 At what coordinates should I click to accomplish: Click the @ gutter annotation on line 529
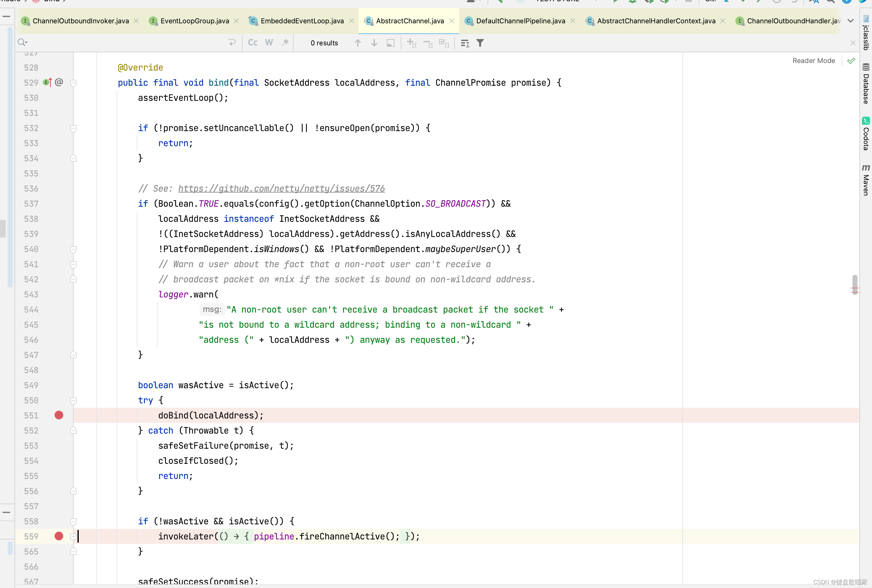click(59, 82)
